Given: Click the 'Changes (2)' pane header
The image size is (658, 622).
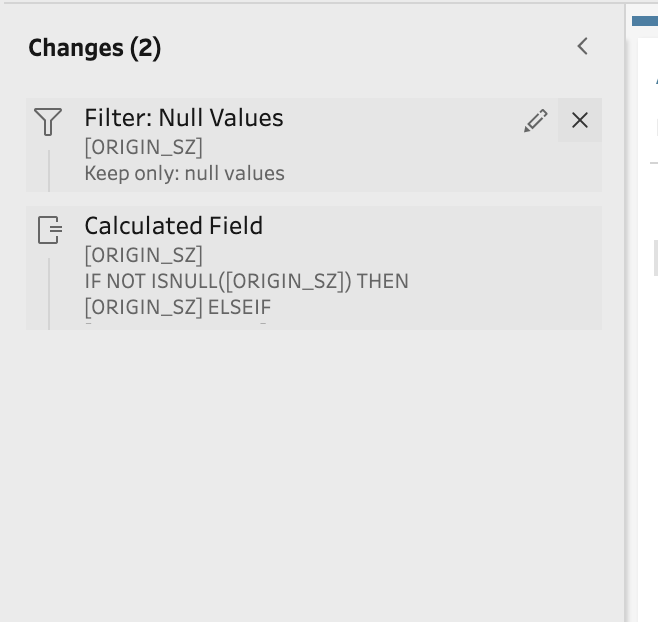Looking at the screenshot, I should pyautogui.click(x=95, y=48).
